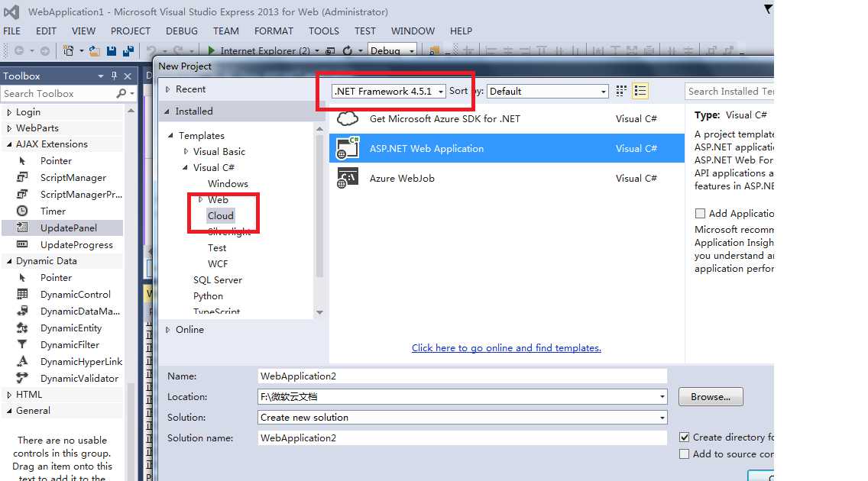This screenshot has width=868, height=481.
Task: Click the Save All toolbar icon
Action: (128, 51)
